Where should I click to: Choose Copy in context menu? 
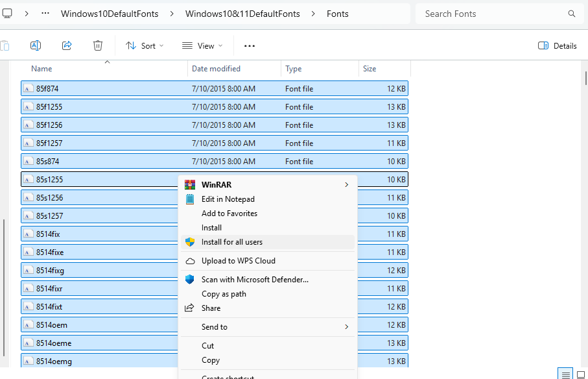(268, 360)
